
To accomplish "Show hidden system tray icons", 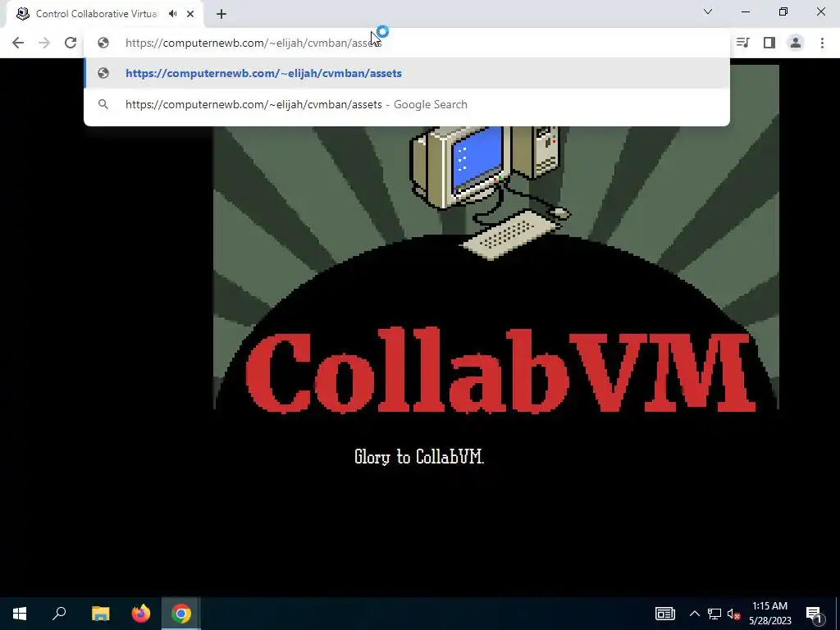I will 694,614.
